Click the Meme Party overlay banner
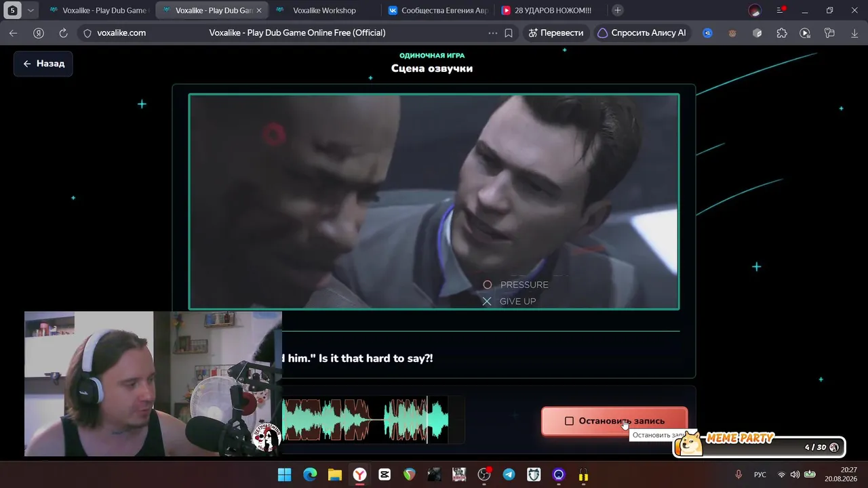868x488 pixels. click(x=759, y=444)
